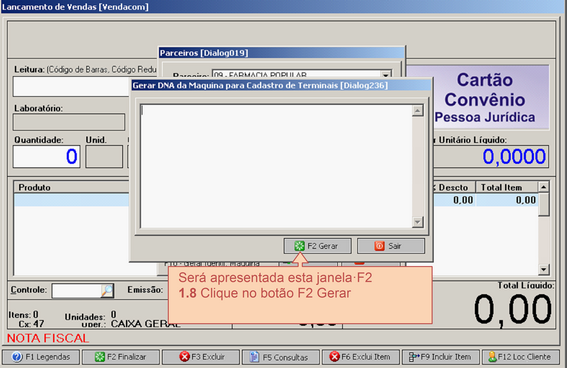This screenshot has width=567, height=368.
Task: Click the NOTA FISCAL label
Action: (x=48, y=338)
